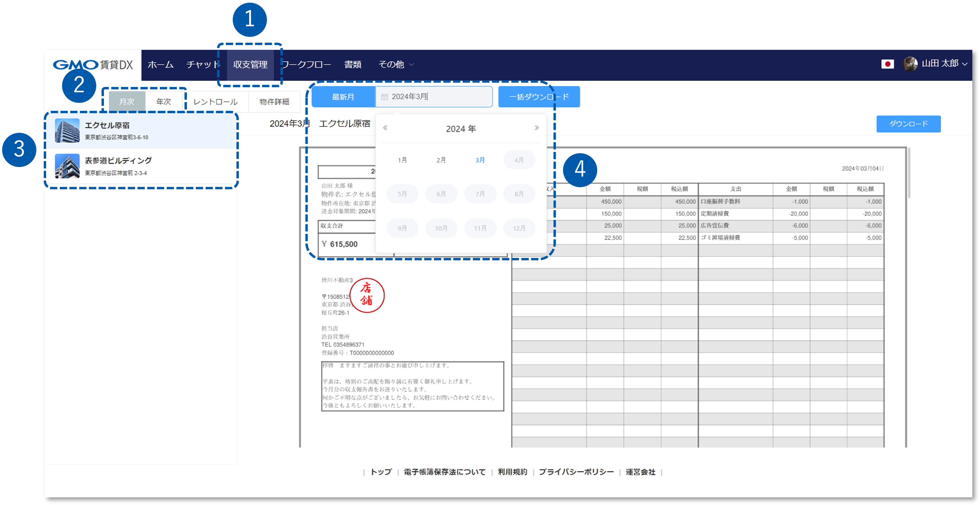The height and width of the screenshot is (505, 980).
Task: Select the 物件詳細 tab
Action: [274, 101]
